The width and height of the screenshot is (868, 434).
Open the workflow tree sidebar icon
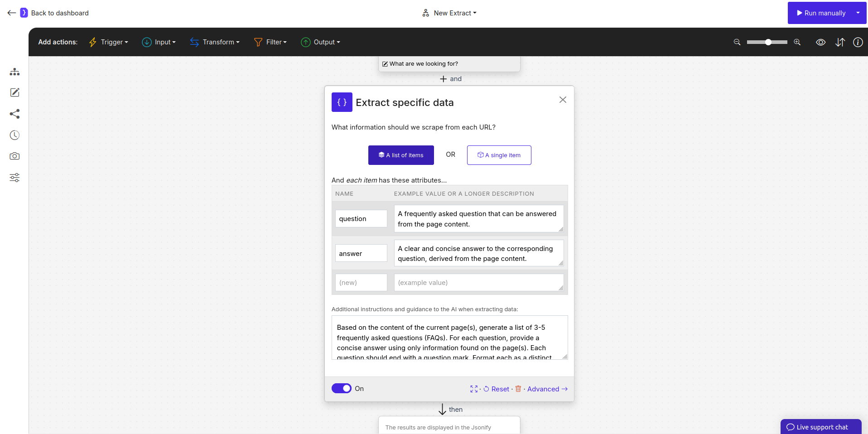(x=14, y=72)
